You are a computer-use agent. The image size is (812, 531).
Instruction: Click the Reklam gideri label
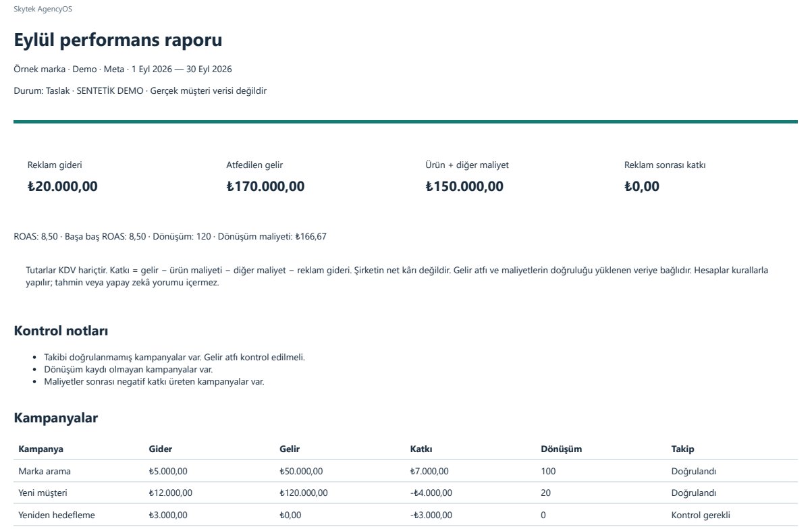(x=55, y=165)
